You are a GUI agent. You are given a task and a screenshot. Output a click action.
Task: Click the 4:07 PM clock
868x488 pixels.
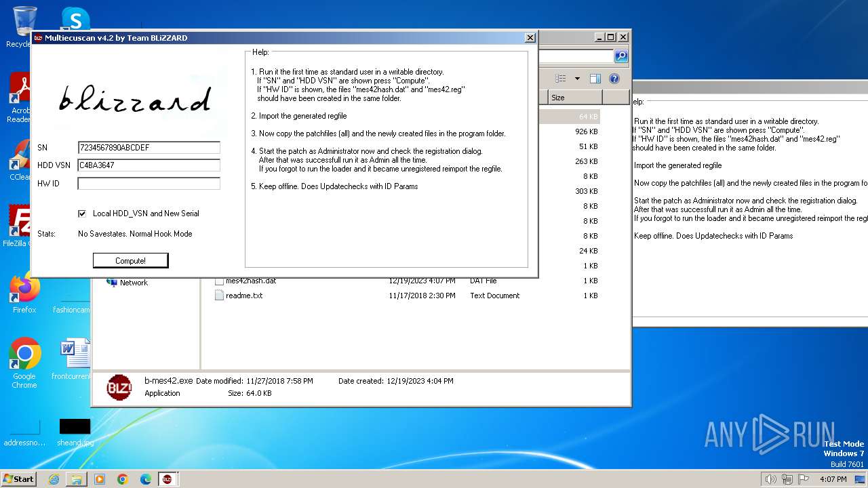(x=833, y=479)
